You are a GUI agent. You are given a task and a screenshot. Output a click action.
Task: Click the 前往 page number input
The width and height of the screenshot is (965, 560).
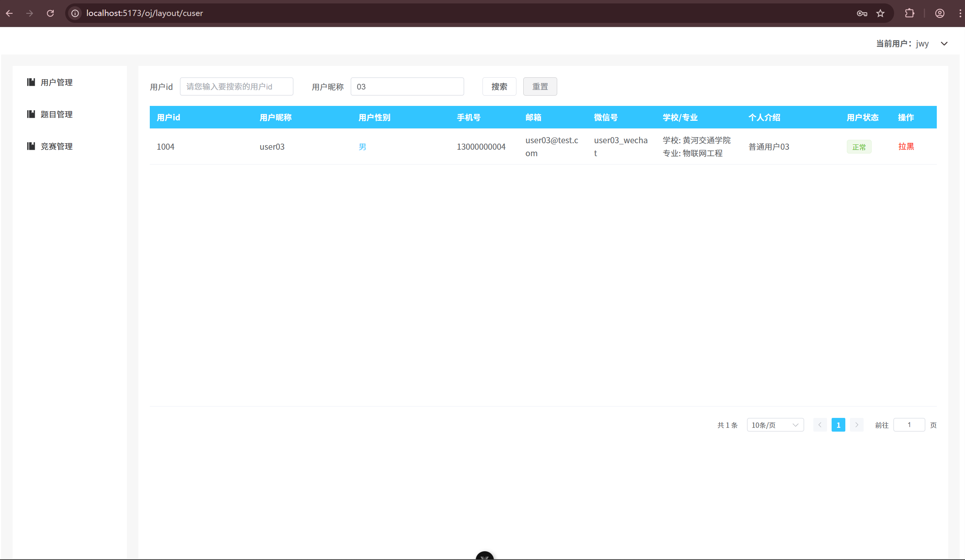tap(909, 425)
